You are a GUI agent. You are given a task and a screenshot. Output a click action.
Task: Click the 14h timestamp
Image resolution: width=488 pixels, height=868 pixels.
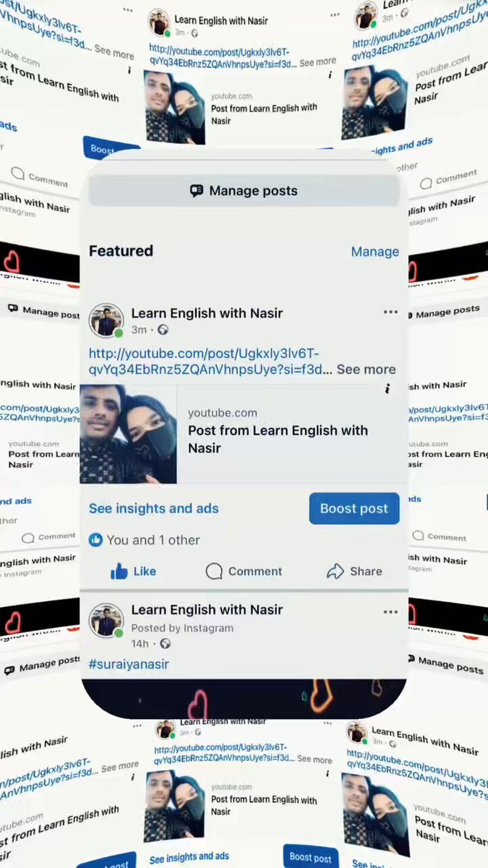click(140, 644)
